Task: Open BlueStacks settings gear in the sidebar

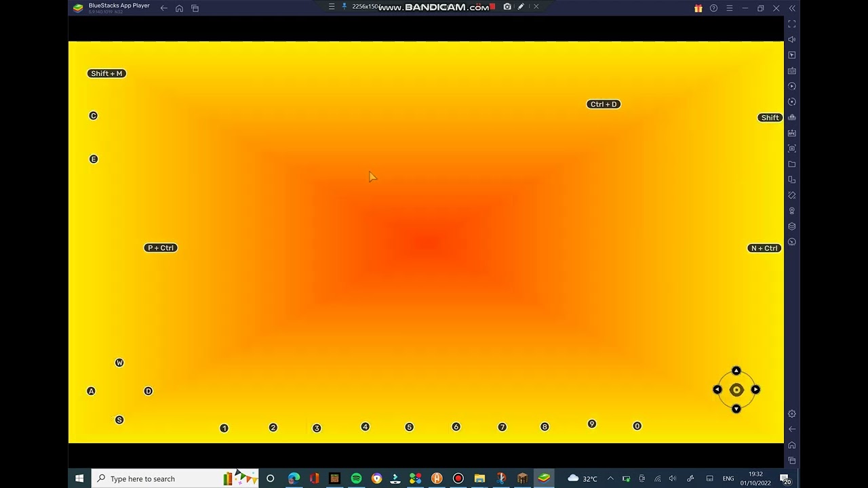Action: (x=791, y=413)
